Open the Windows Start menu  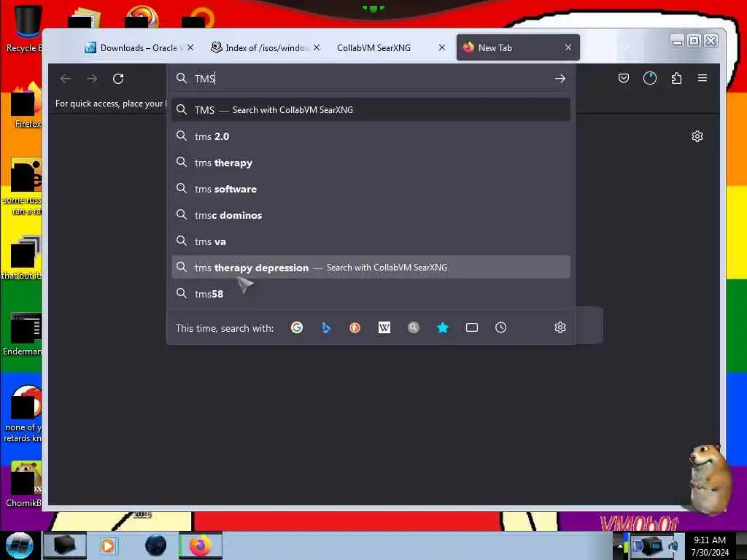pyautogui.click(x=20, y=545)
